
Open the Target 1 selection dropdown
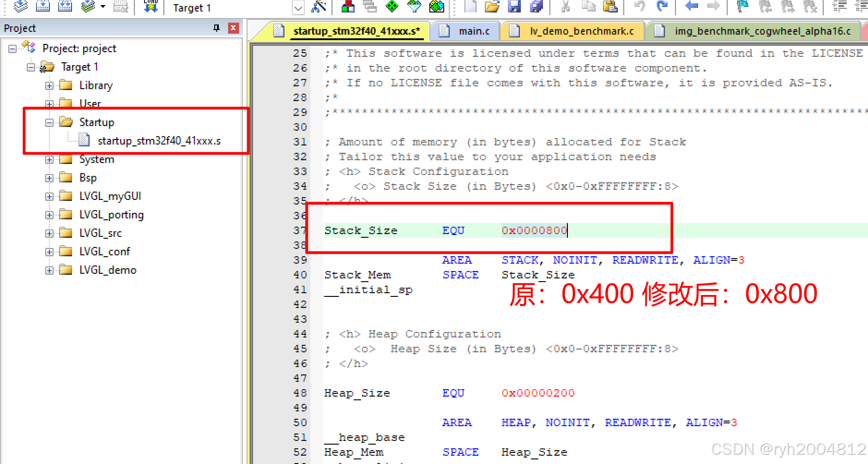[298, 8]
